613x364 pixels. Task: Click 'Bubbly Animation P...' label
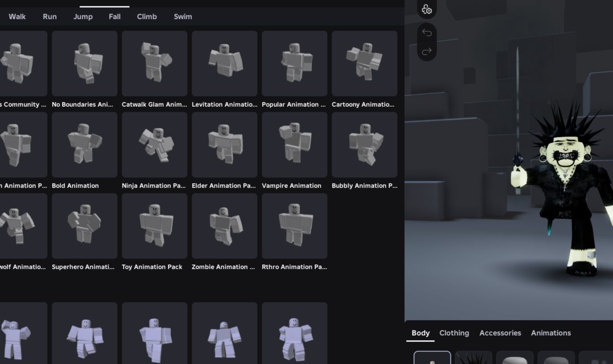(x=364, y=186)
